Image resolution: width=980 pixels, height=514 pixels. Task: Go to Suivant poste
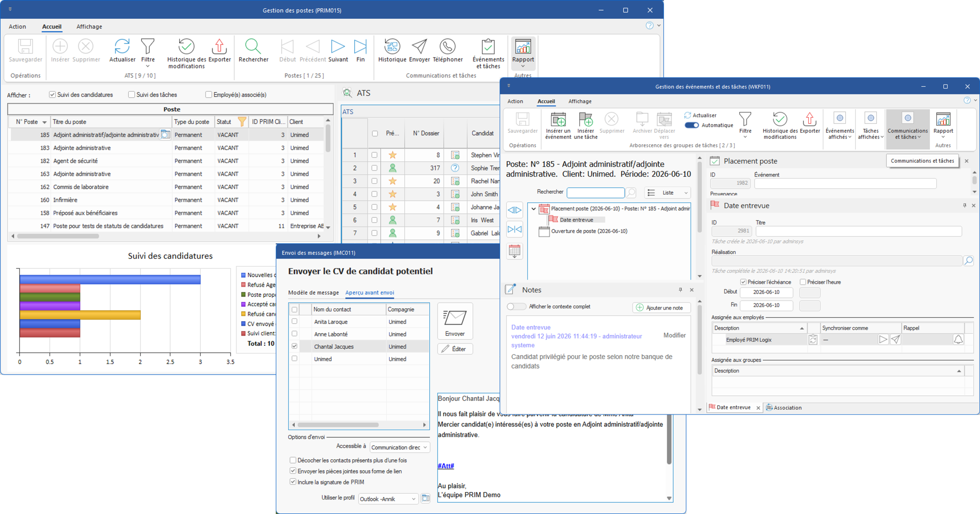(x=338, y=50)
